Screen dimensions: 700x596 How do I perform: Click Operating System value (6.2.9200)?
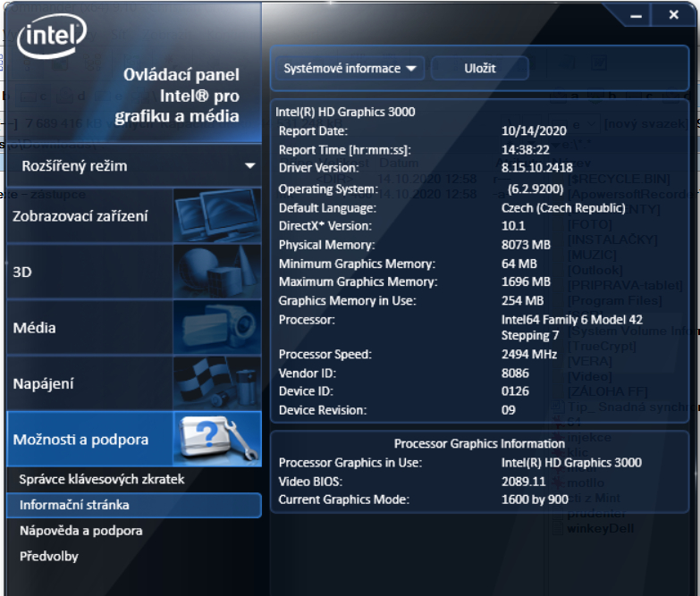coord(536,189)
